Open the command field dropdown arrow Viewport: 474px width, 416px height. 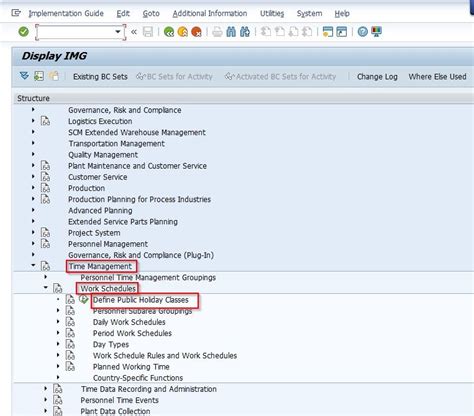tap(118, 32)
